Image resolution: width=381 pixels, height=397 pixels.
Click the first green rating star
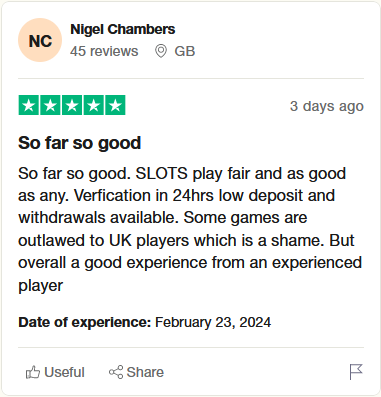tap(28, 105)
